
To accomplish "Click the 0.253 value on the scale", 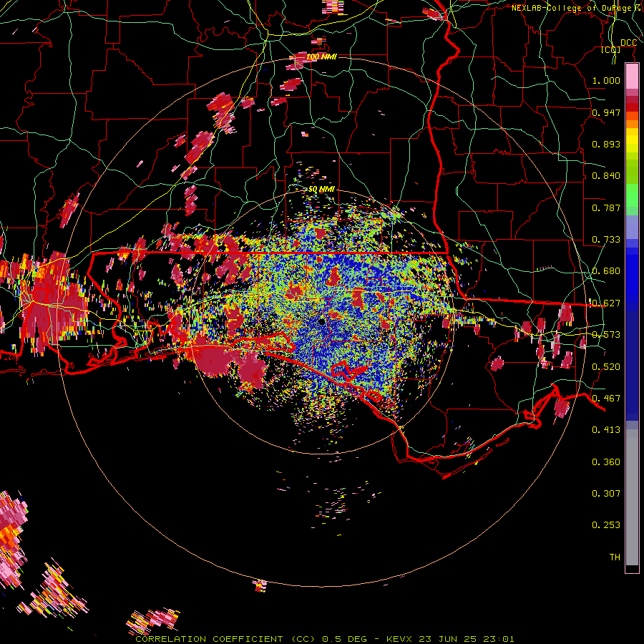I will click(x=606, y=525).
